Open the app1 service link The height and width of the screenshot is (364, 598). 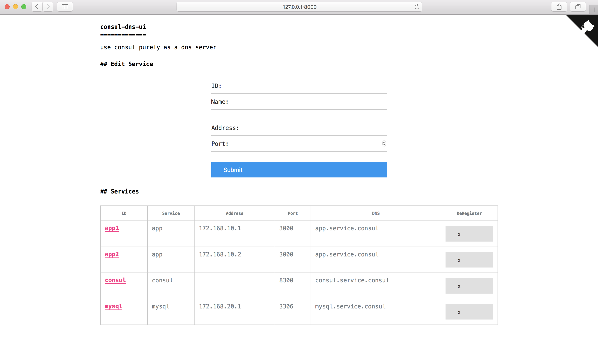click(112, 228)
